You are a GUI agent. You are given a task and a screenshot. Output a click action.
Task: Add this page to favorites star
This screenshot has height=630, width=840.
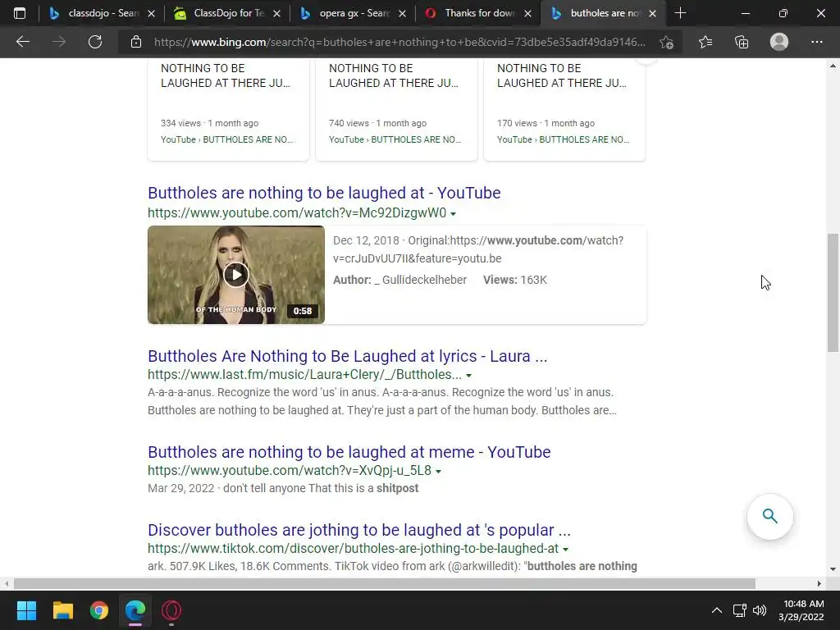point(666,42)
